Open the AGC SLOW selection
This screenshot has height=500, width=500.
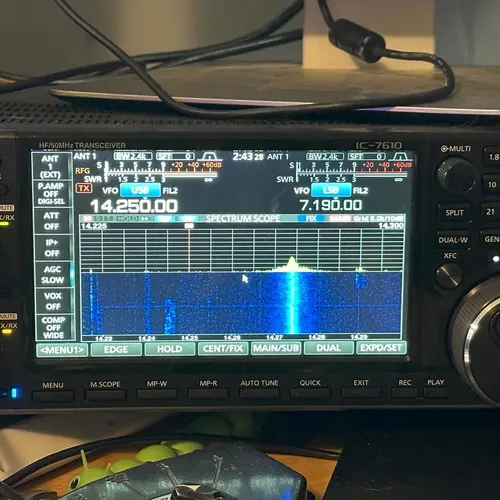(52, 274)
